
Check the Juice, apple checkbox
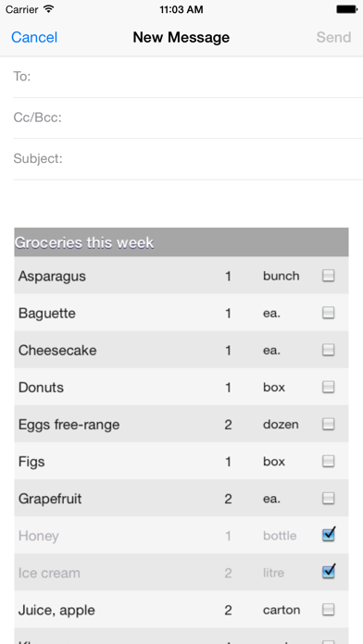pos(328,610)
